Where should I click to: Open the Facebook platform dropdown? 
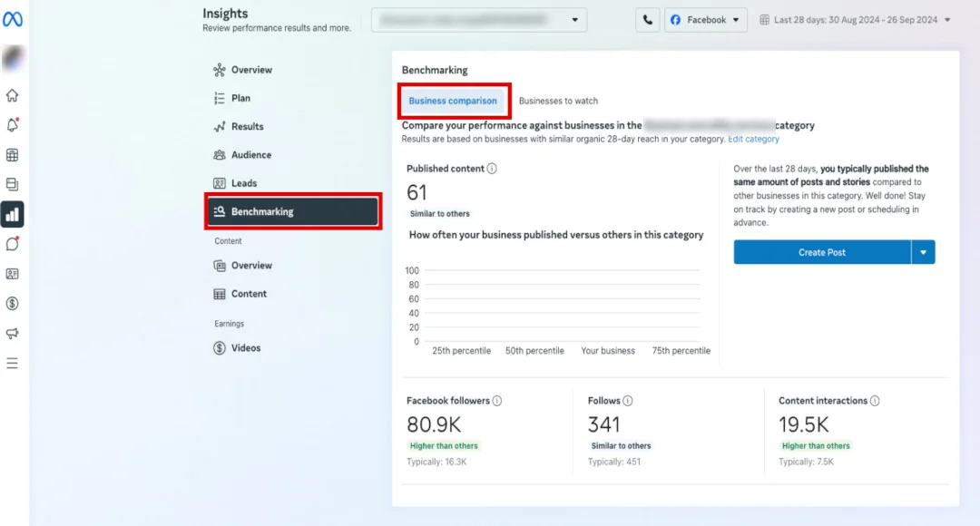click(x=706, y=20)
